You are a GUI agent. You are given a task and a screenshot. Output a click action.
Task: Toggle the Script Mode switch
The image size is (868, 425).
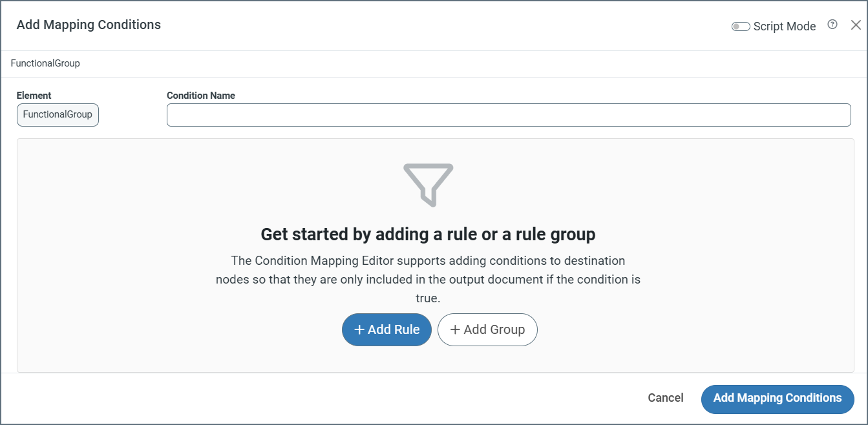tap(740, 26)
